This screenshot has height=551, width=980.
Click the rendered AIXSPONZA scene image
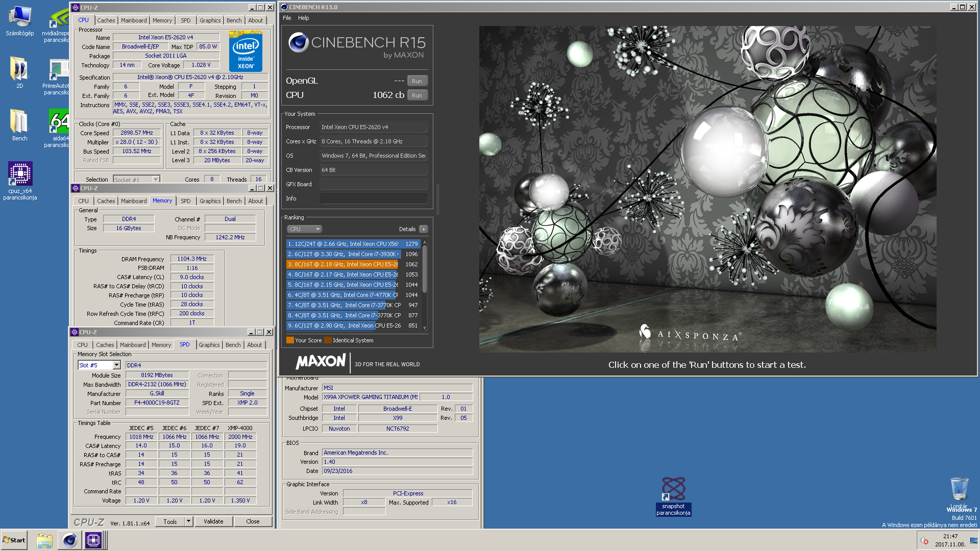[x=707, y=189]
